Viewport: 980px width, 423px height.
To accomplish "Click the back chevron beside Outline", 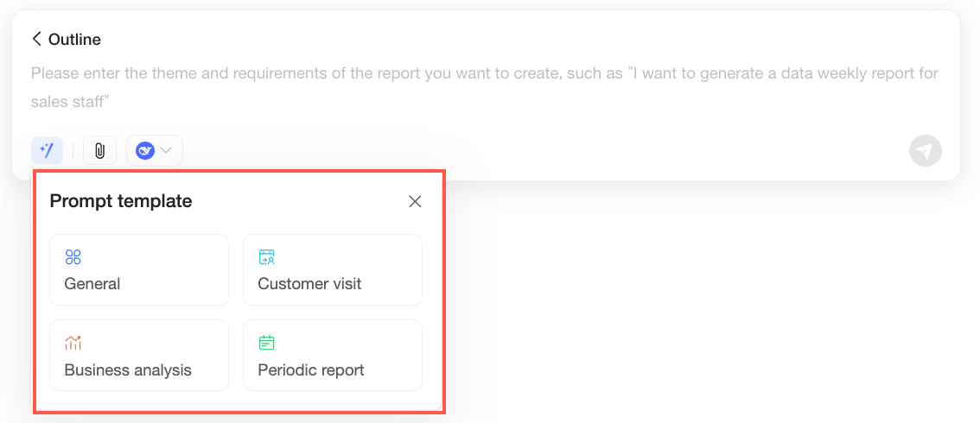I will click(37, 40).
